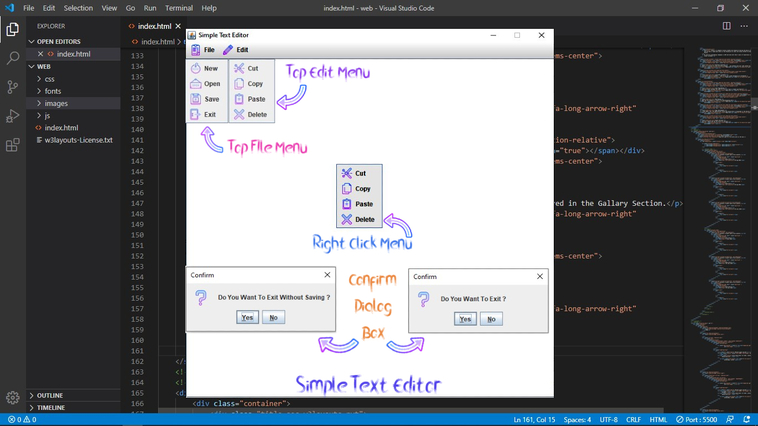Open the Terminal menu

[178, 8]
